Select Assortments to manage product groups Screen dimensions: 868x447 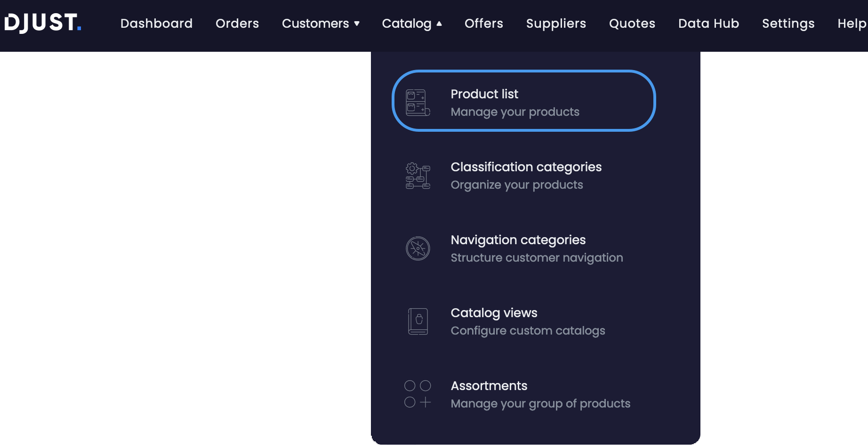point(489,394)
